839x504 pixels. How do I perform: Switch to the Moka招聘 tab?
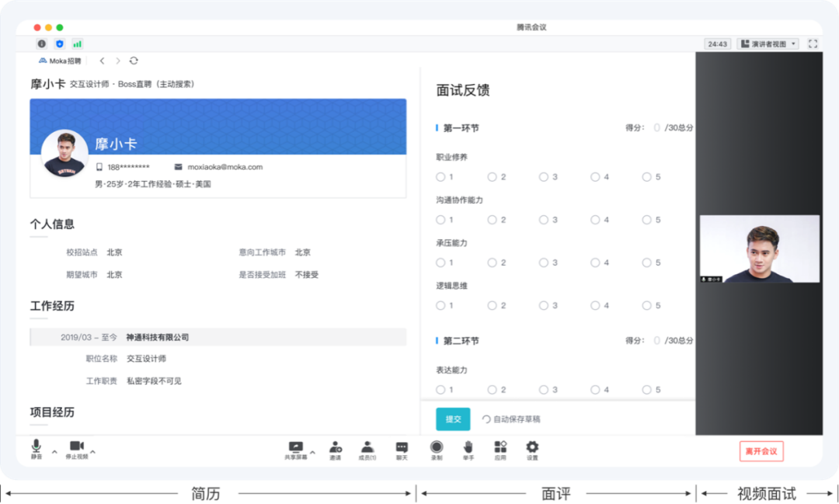coord(60,61)
